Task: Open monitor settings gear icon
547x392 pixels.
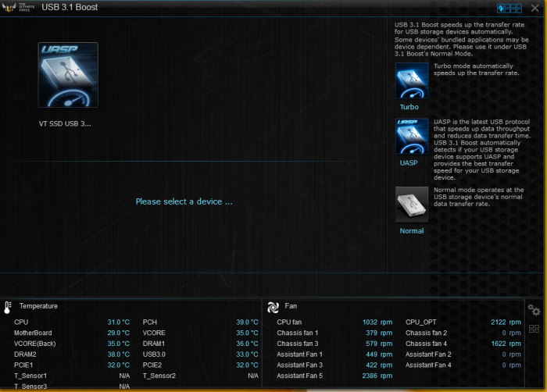Action: pyautogui.click(x=534, y=310)
